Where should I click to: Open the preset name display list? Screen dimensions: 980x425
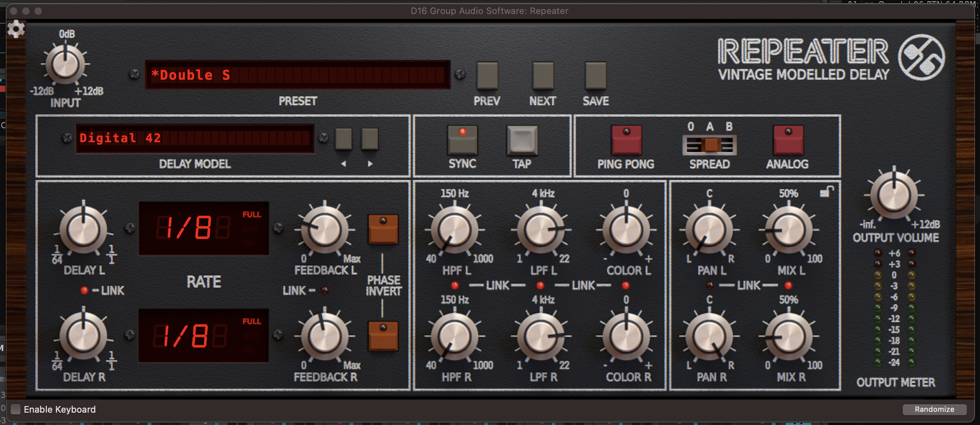pos(297,75)
